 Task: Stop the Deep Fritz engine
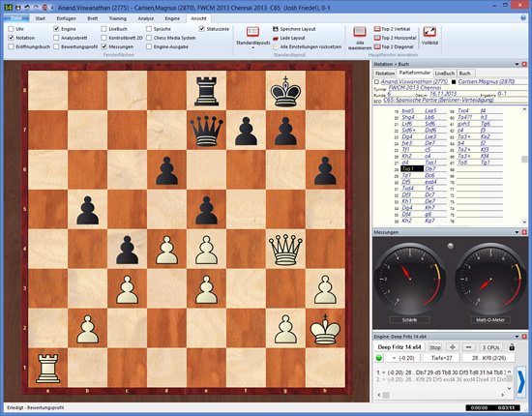(435, 347)
